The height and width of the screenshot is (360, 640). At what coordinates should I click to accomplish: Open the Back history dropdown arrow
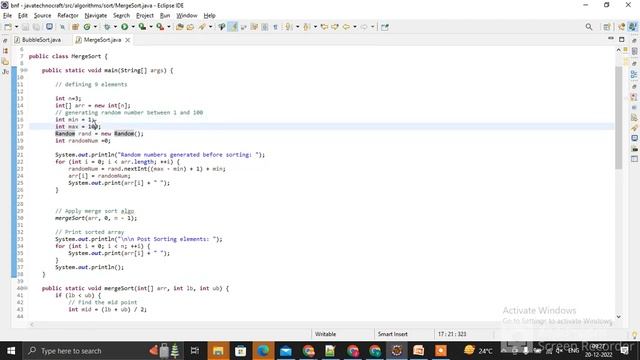pyautogui.click(x=355, y=27)
